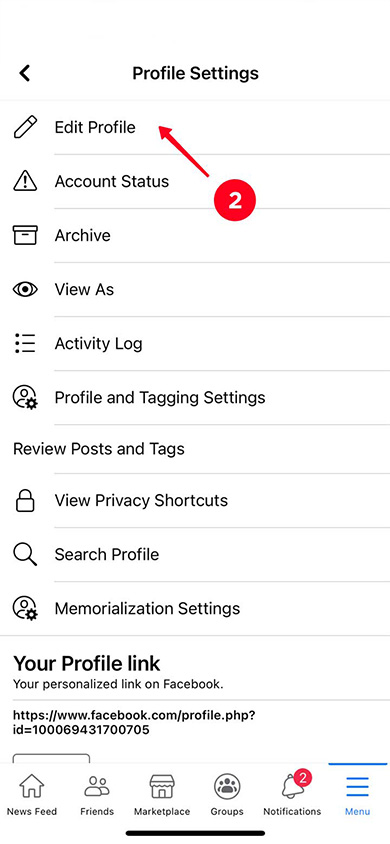This screenshot has height=844, width=390.
Task: Tap the magnifying glass Search Profile icon
Action: (x=25, y=554)
